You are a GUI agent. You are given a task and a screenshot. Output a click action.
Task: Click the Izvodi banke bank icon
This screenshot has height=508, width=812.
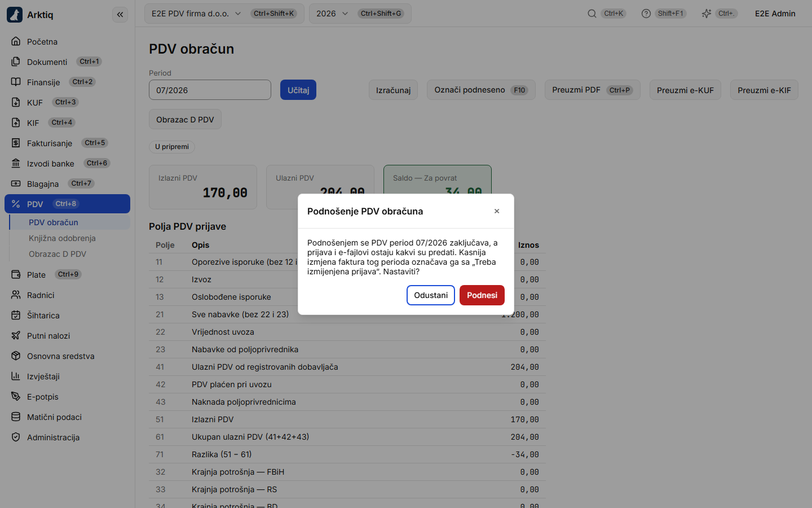pos(16,163)
